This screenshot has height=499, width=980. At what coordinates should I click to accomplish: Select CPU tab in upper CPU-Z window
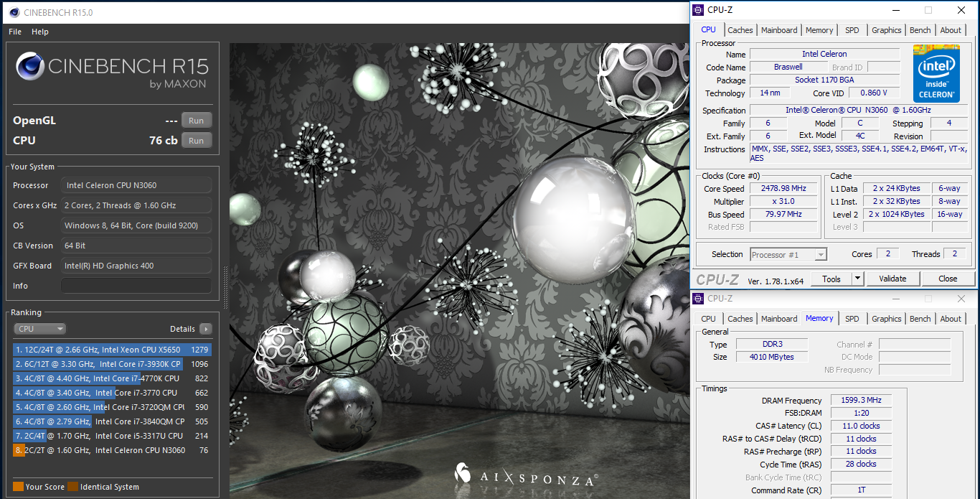(x=708, y=29)
